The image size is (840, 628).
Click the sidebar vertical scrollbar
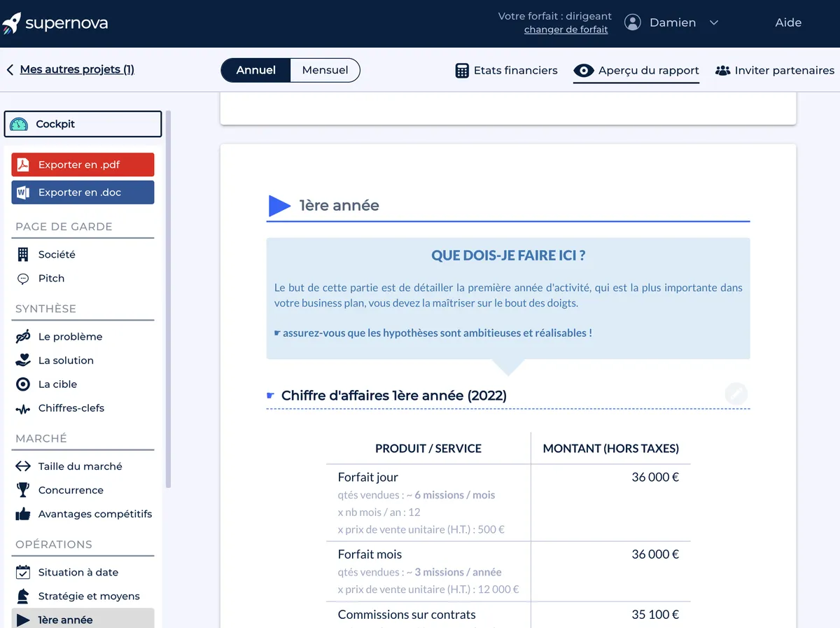pos(168,301)
